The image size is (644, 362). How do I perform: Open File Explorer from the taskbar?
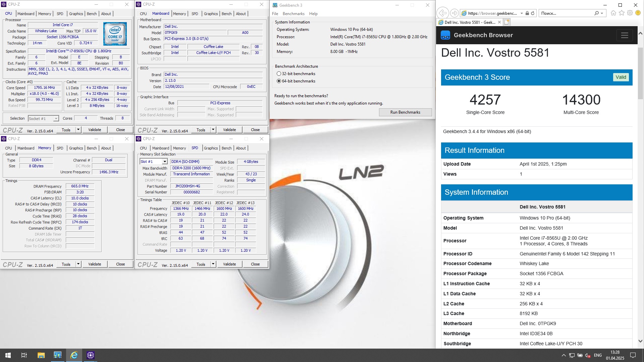pos(41,355)
